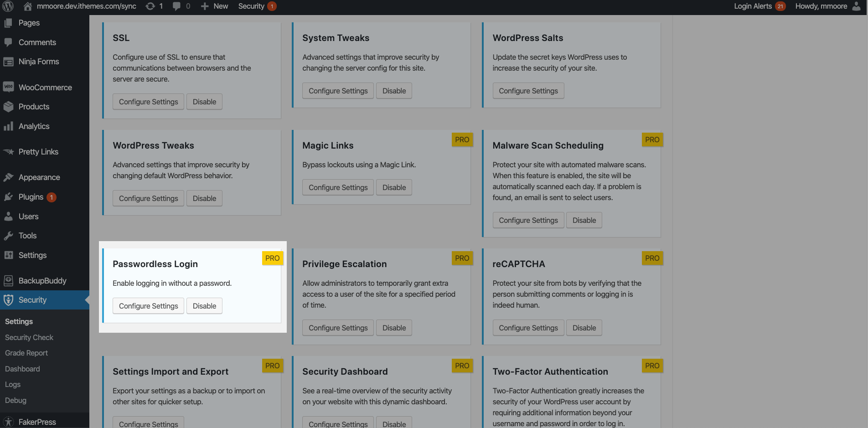Open the Dashboard submenu under Security

pos(22,369)
